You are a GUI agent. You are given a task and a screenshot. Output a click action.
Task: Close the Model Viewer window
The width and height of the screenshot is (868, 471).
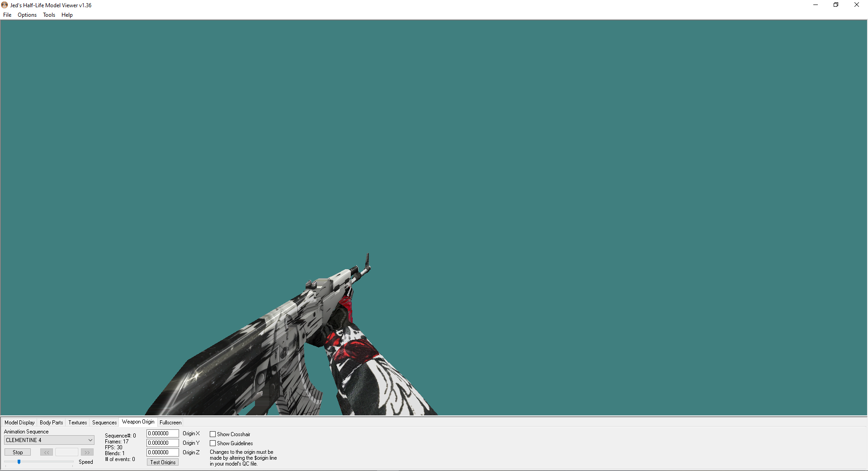tap(857, 5)
